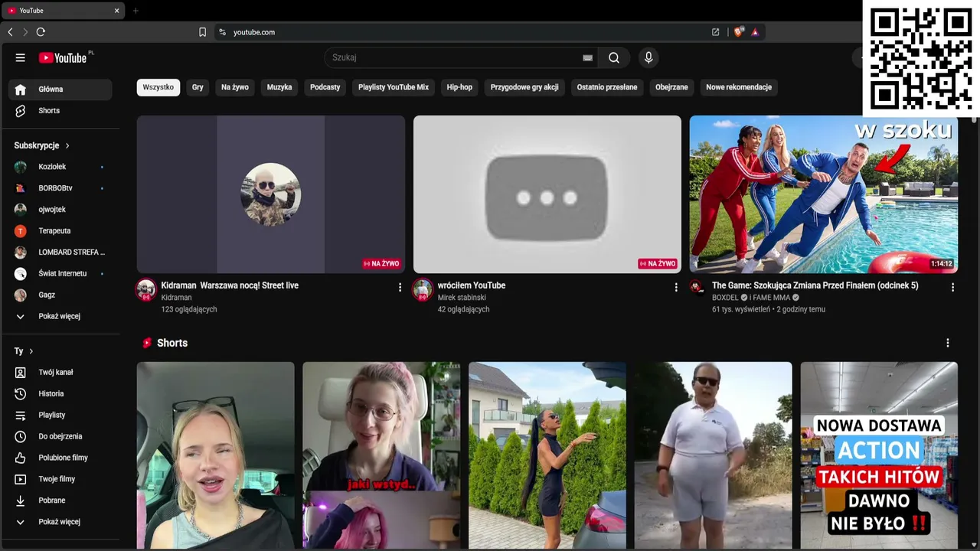Open the YouTube guide hamburger menu
The image size is (980, 551).
21,57
